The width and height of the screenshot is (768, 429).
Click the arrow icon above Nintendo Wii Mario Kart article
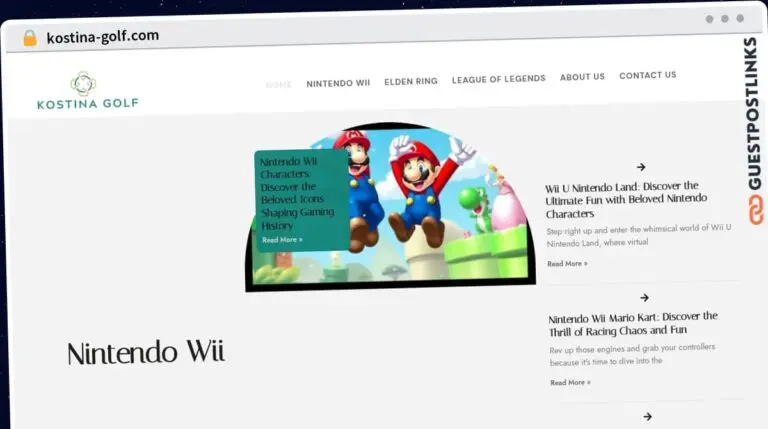644,297
